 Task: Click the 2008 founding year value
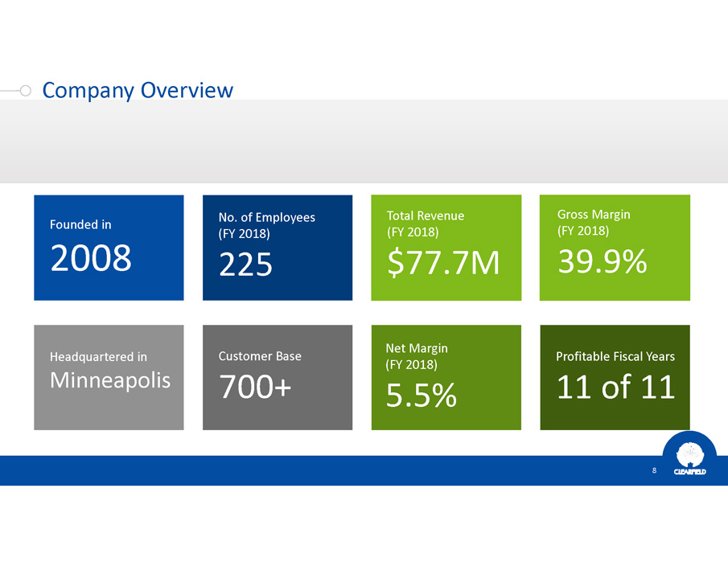[91, 258]
